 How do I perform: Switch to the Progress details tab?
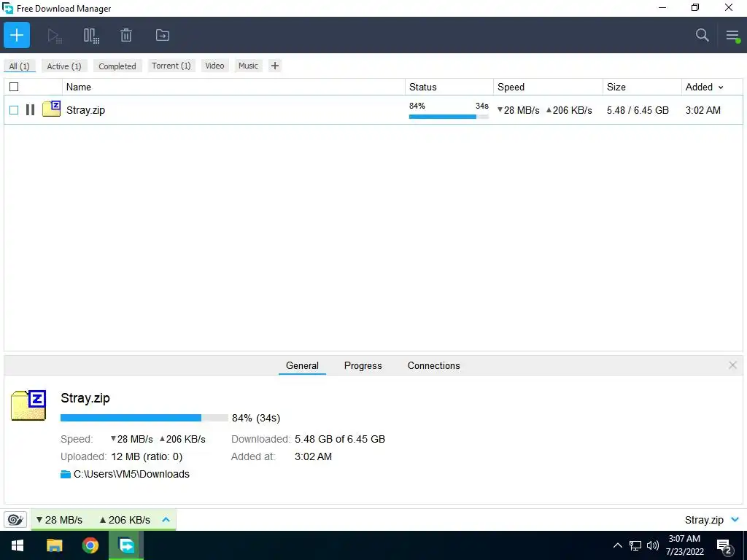click(363, 366)
